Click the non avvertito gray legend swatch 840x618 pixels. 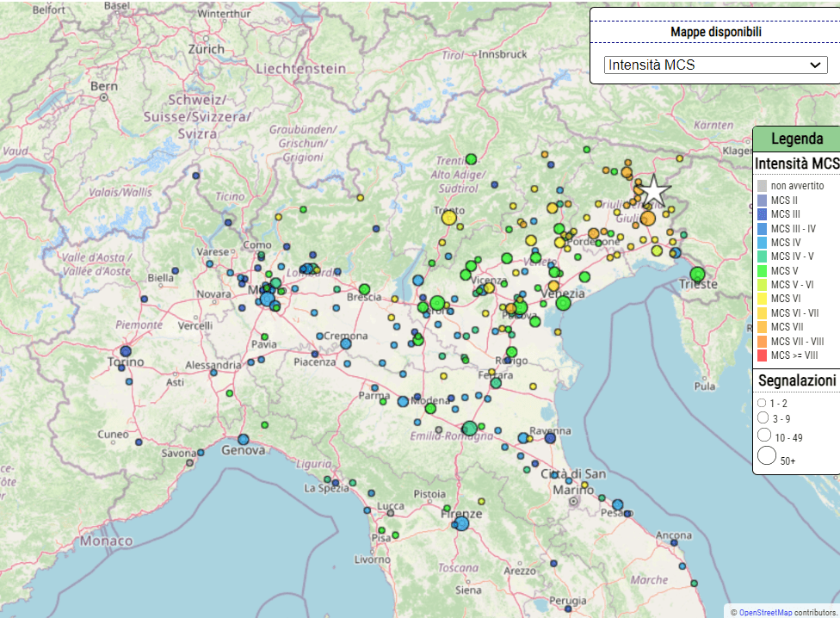point(761,185)
